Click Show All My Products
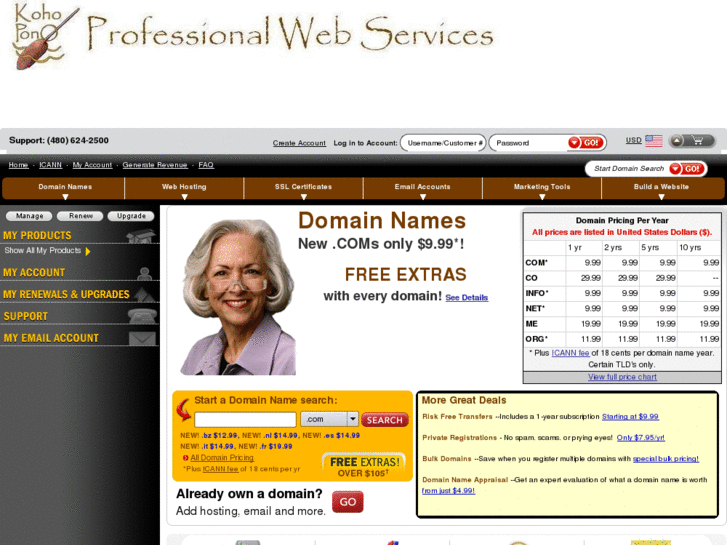727x545 pixels. tap(43, 250)
